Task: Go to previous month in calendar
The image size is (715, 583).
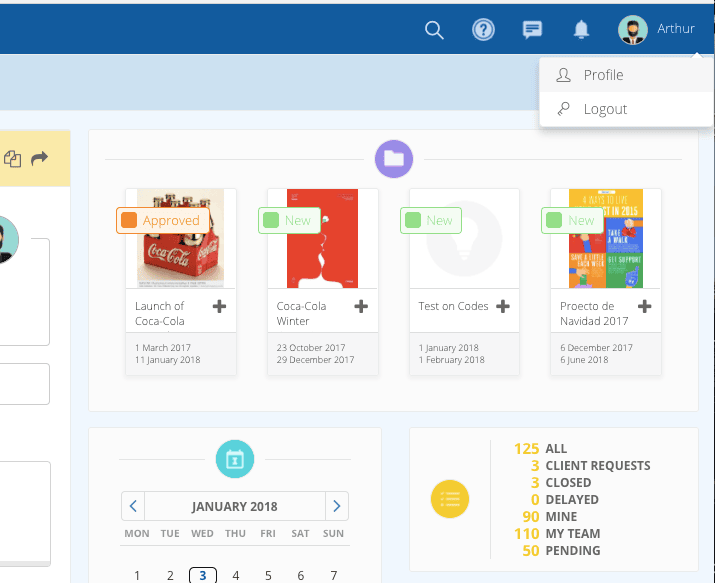Action: point(134,506)
